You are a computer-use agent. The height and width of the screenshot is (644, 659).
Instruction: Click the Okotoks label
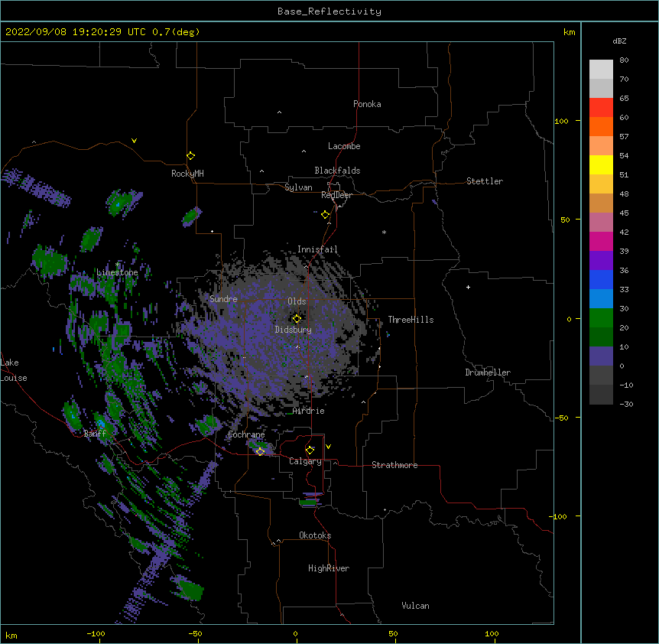pyautogui.click(x=315, y=535)
